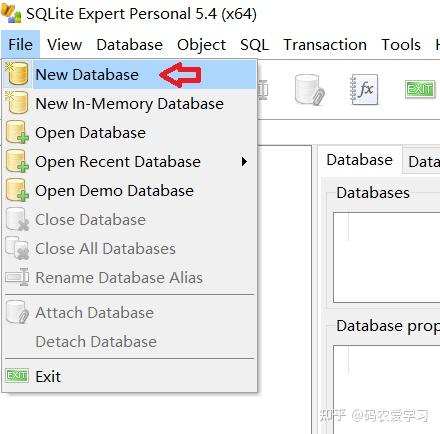Expand the Open Recent Database submenu arrow

coord(244,162)
